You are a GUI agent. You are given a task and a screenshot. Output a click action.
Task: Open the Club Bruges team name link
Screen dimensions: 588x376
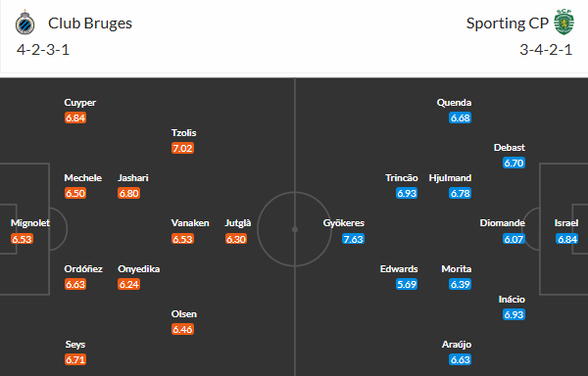pos(90,23)
